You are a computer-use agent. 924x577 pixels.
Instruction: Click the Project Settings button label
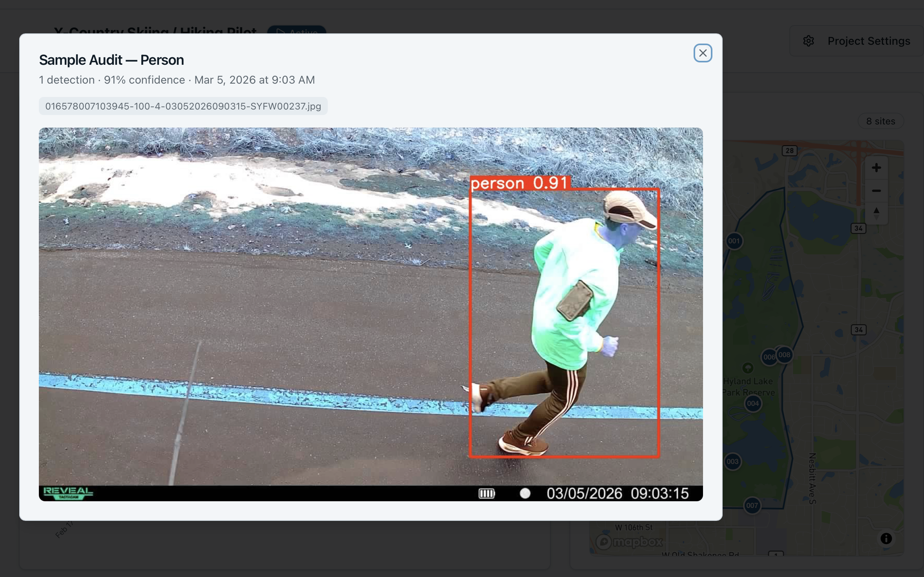(869, 41)
